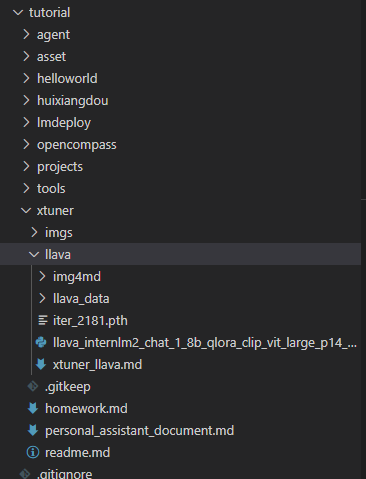Click the markdown icon of personal_assistant_document.md
The width and height of the screenshot is (366, 479).
pos(33,430)
